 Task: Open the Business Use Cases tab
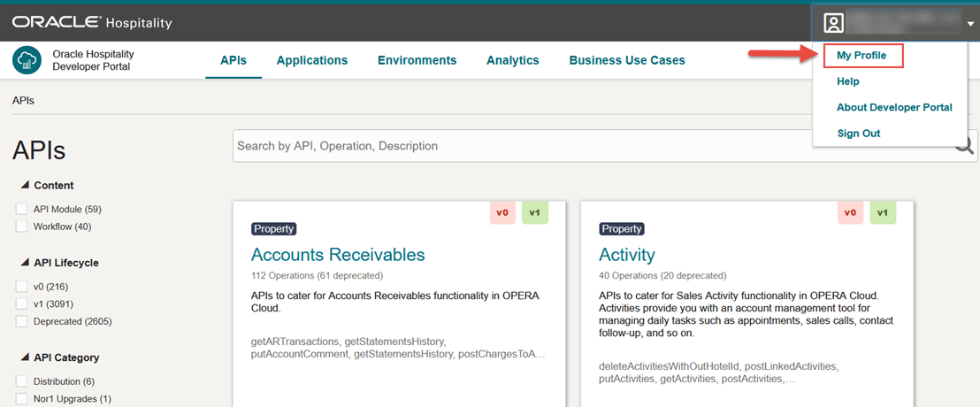tap(627, 61)
